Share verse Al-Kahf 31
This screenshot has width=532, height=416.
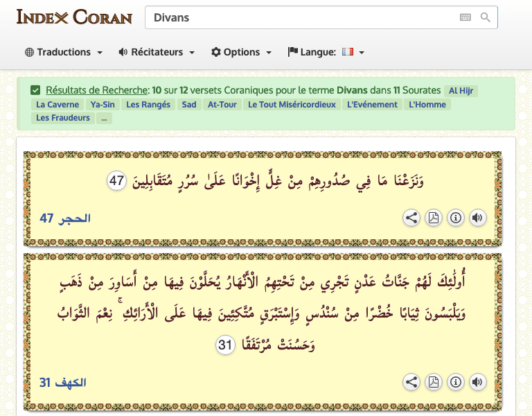(411, 381)
